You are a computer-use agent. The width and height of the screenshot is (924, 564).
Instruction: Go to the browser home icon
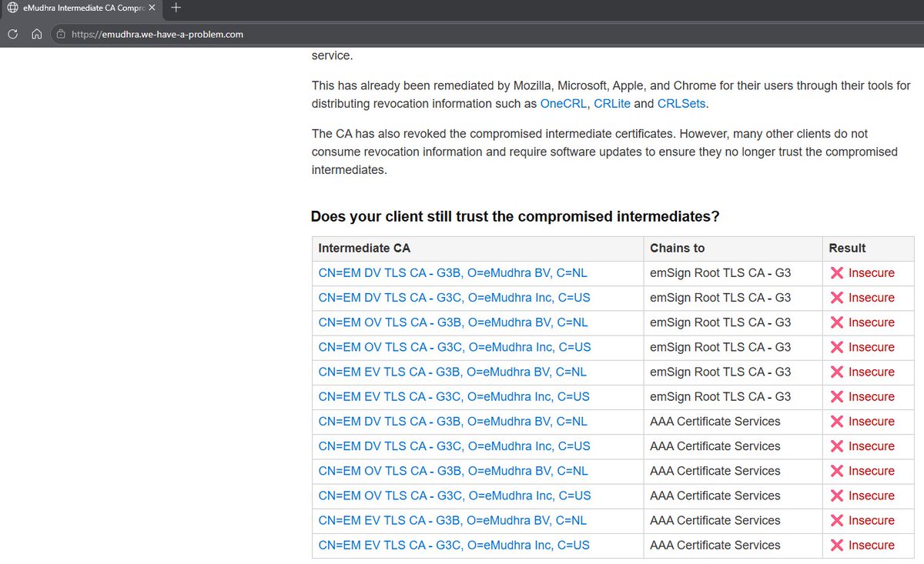[x=36, y=34]
